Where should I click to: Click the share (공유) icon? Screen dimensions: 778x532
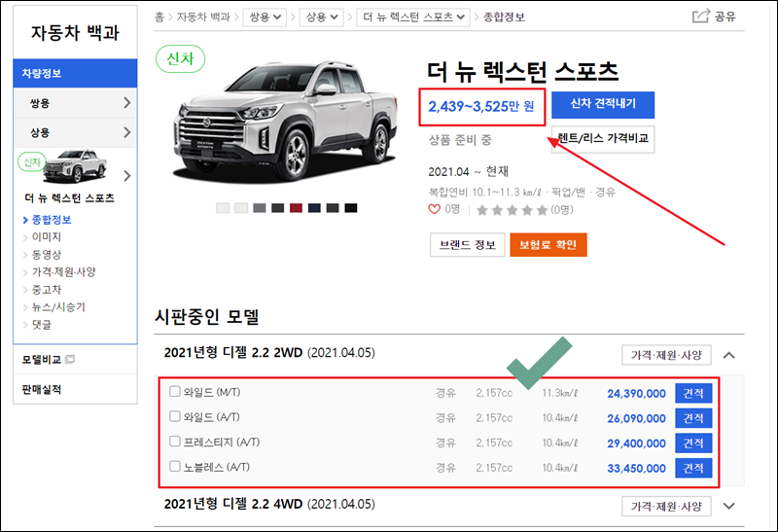point(700,16)
